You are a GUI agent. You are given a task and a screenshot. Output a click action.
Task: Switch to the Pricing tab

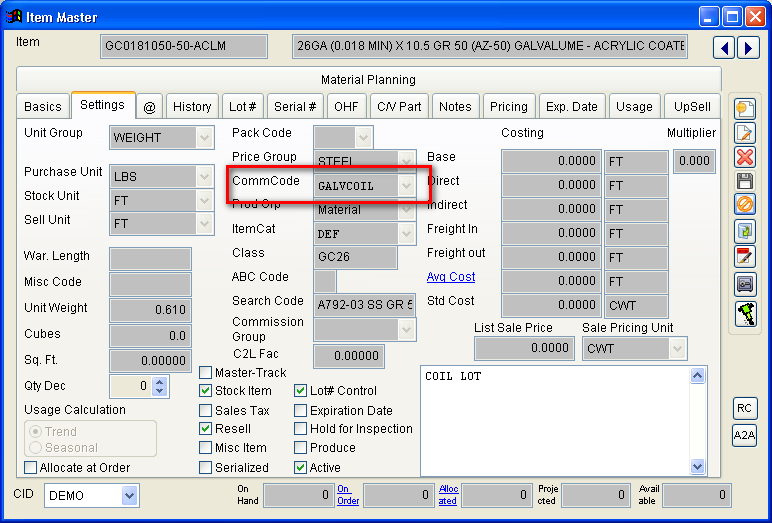(x=508, y=107)
